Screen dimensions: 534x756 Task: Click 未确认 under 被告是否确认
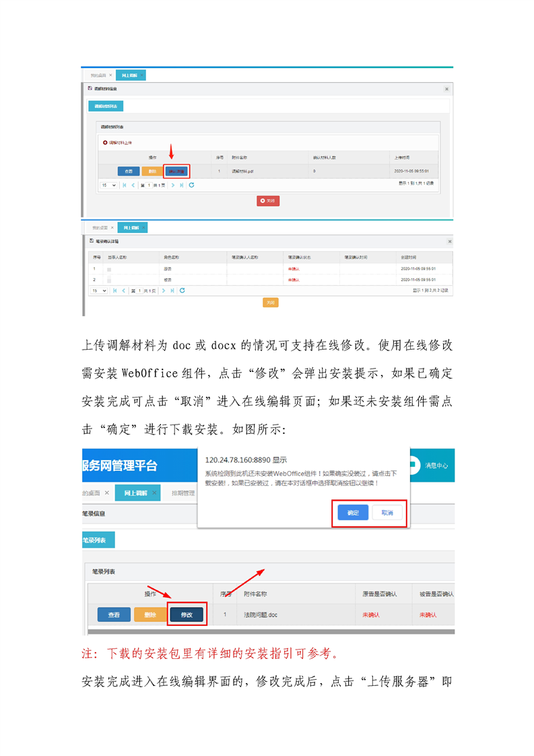coord(428,615)
